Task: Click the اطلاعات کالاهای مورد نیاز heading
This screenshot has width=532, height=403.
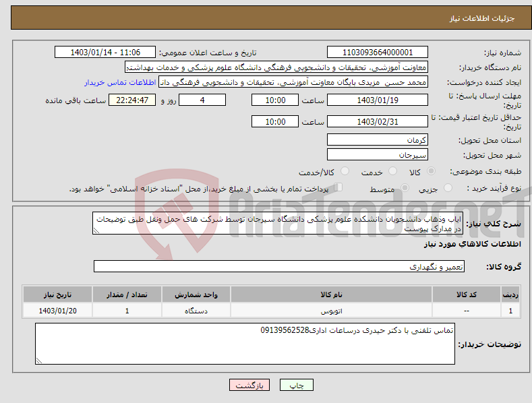Action: [x=472, y=244]
